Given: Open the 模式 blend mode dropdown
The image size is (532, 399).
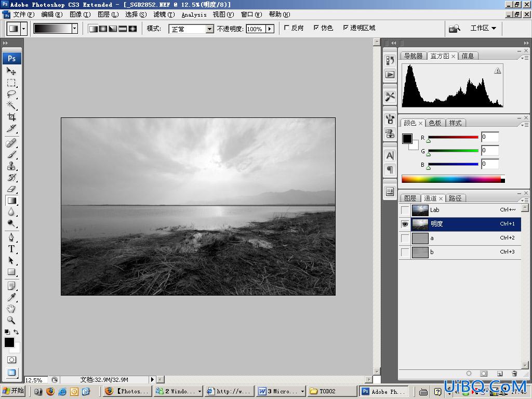Looking at the screenshot, I should click(210, 29).
